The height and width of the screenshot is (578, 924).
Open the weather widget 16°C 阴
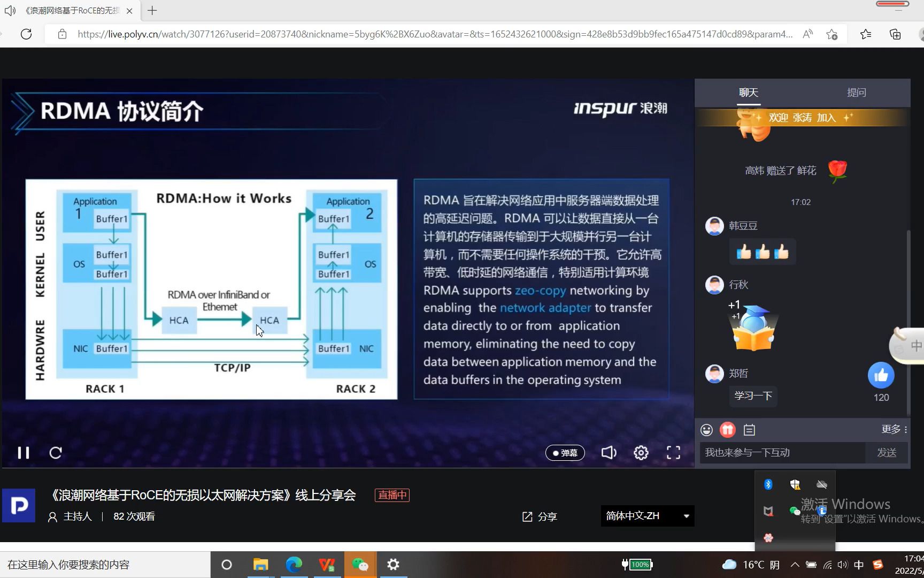751,565
